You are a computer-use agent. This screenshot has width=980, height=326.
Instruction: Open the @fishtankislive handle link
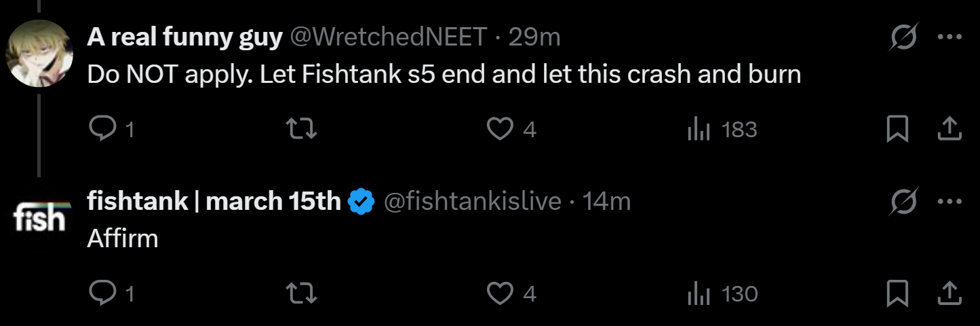473,201
